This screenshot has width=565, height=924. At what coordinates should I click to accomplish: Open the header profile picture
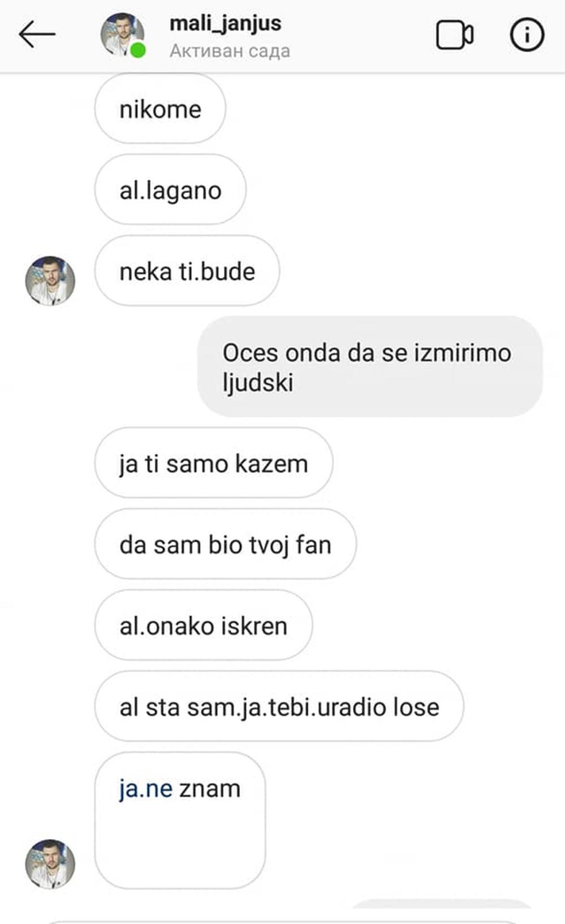(122, 34)
